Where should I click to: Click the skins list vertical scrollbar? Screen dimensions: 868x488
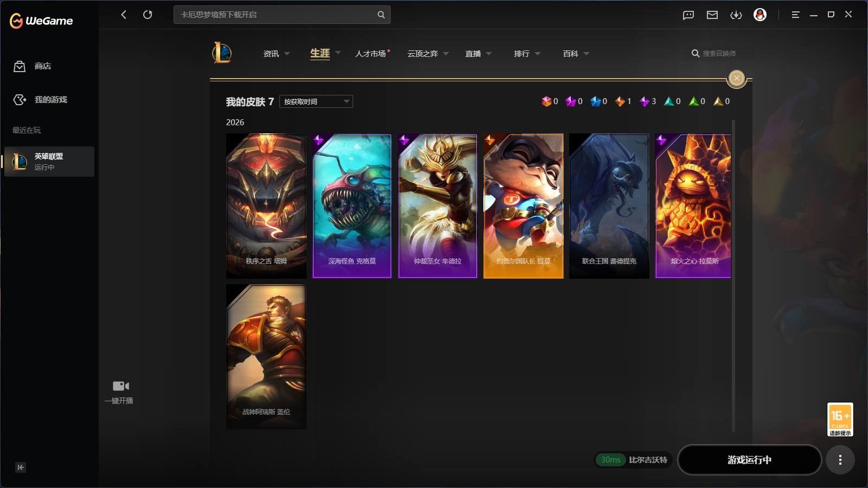tap(733, 276)
